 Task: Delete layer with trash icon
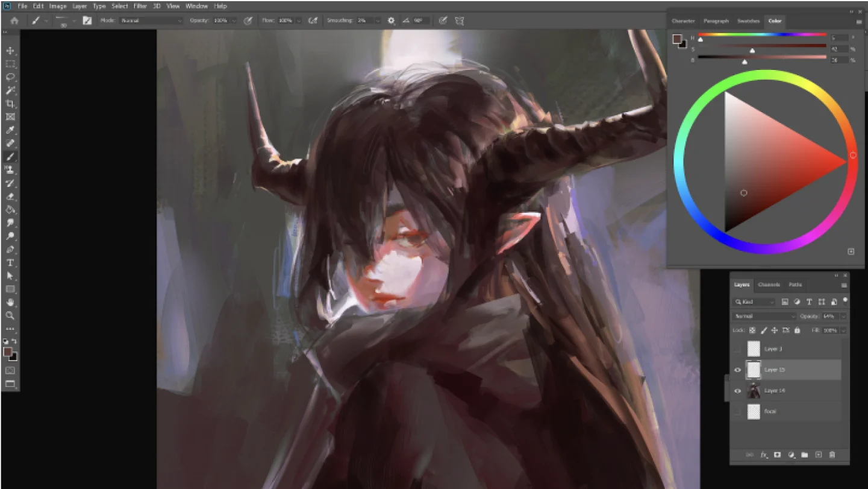(832, 455)
